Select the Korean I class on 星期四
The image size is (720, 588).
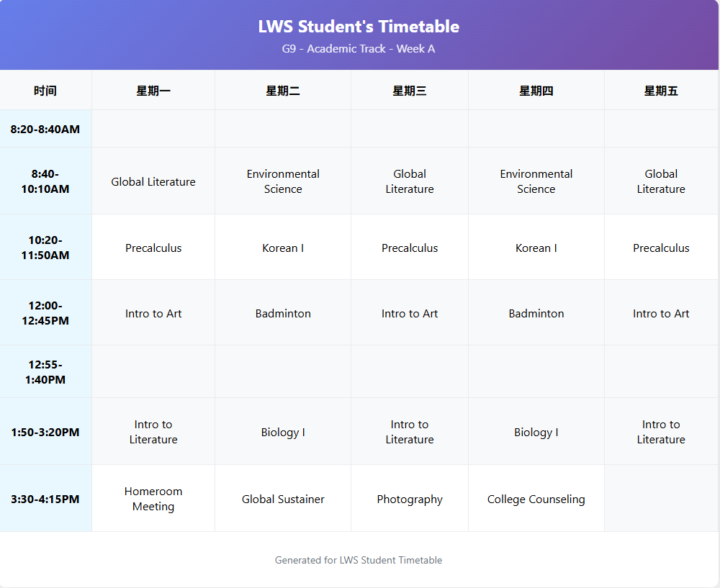(536, 248)
